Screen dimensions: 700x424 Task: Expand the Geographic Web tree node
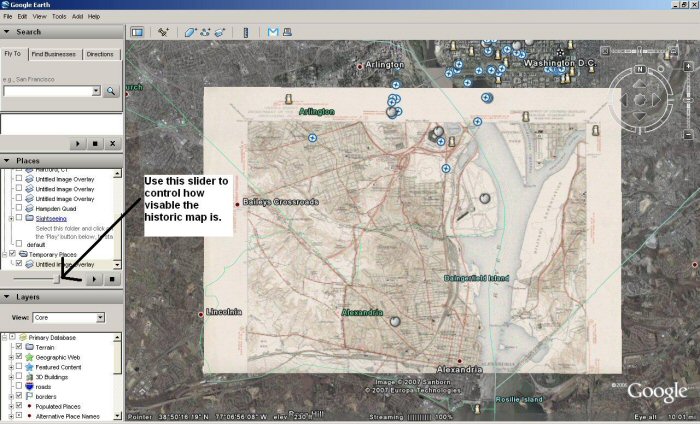coord(11,357)
